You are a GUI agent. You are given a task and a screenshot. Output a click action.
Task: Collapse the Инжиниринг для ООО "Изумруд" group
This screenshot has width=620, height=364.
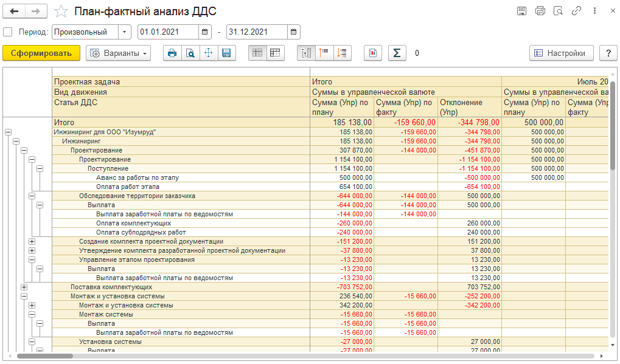9,132
